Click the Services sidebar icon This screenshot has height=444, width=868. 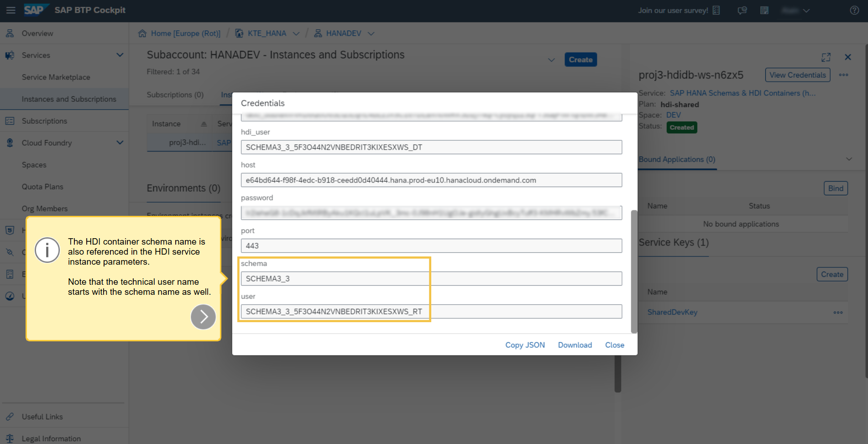(x=10, y=55)
